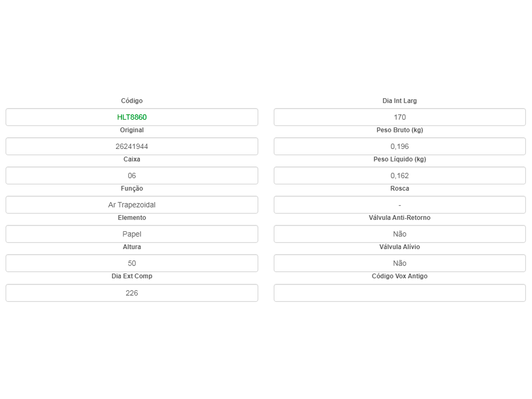This screenshot has height=399, width=532.
Task: Click the Código Vox Antigo label
Action: point(399,276)
